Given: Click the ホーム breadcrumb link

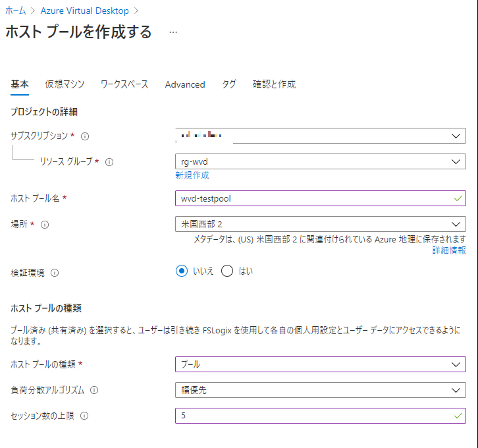Looking at the screenshot, I should 16,11.
